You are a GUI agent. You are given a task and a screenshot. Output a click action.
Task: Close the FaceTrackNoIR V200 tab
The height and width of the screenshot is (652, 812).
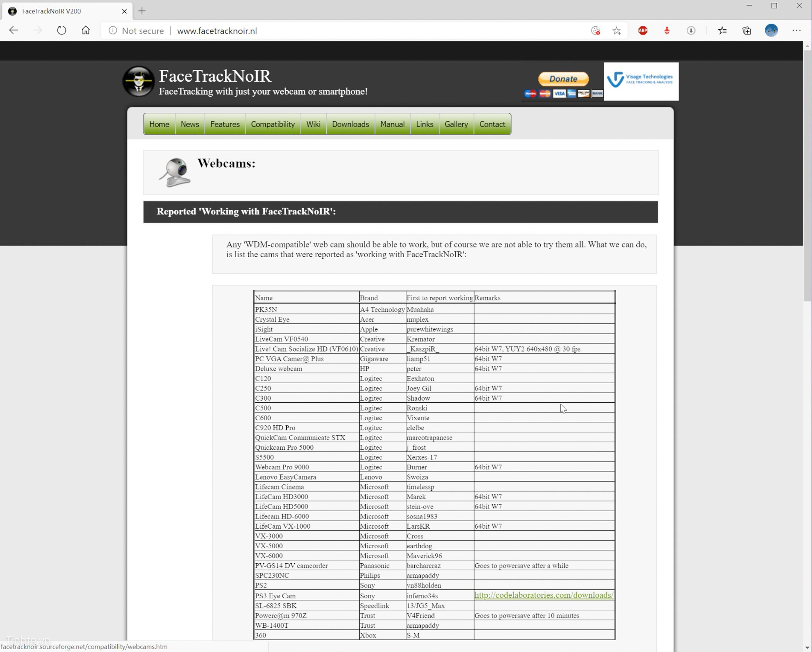[x=124, y=11]
